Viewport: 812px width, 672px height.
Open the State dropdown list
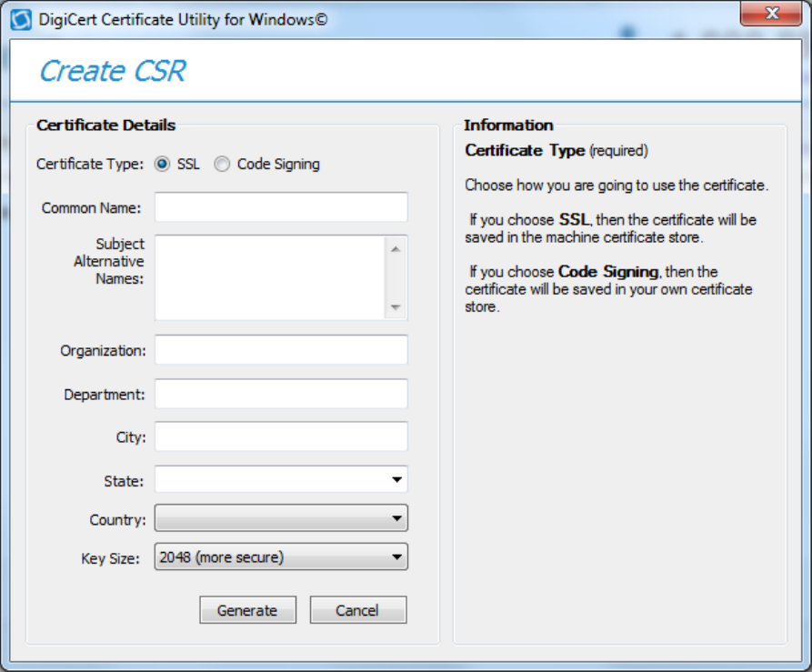point(396,479)
